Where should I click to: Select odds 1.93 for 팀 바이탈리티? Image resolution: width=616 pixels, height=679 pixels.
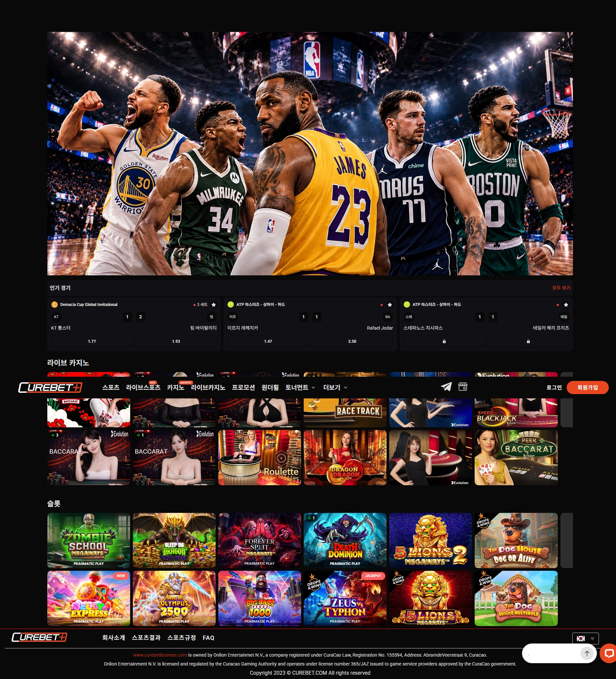tap(176, 341)
